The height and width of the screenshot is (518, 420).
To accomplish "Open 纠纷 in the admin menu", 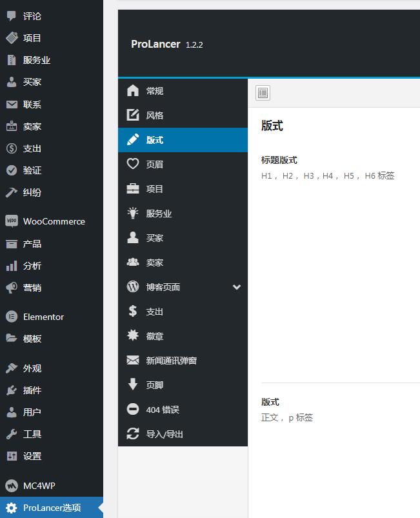I will pyautogui.click(x=52, y=192).
